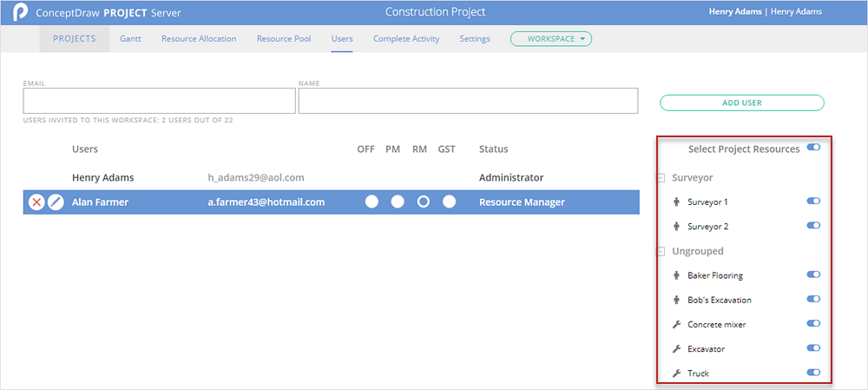The image size is (868, 390).
Task: Toggle the Truck resource switch
Action: pyautogui.click(x=813, y=373)
